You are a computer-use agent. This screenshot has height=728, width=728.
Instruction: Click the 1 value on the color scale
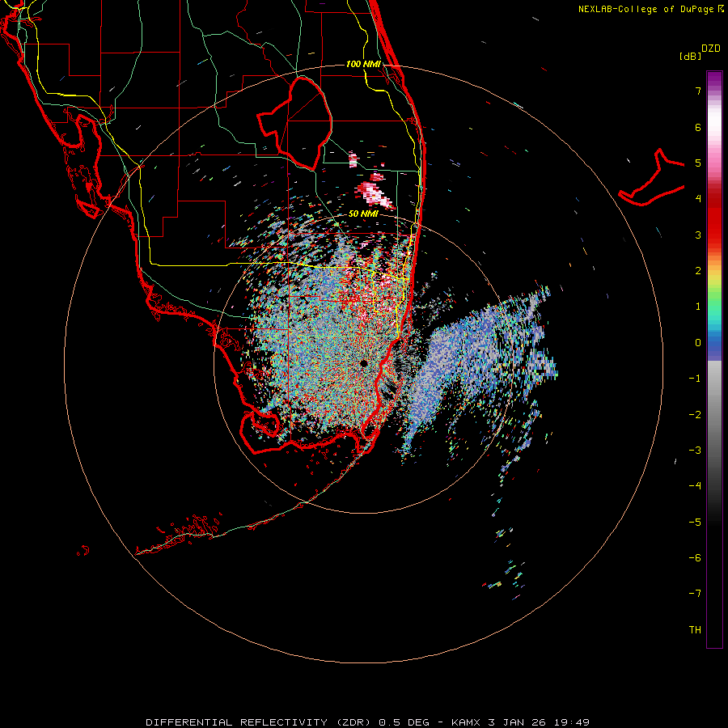(698, 307)
